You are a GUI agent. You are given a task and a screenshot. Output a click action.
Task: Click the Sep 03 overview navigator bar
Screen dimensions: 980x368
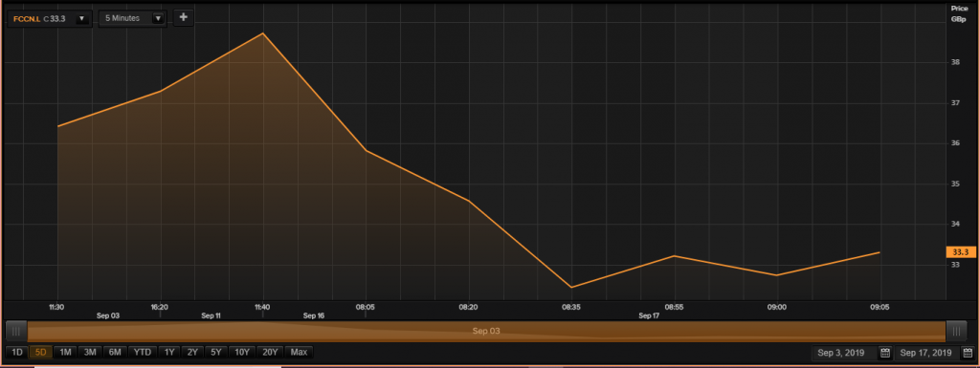point(486,331)
